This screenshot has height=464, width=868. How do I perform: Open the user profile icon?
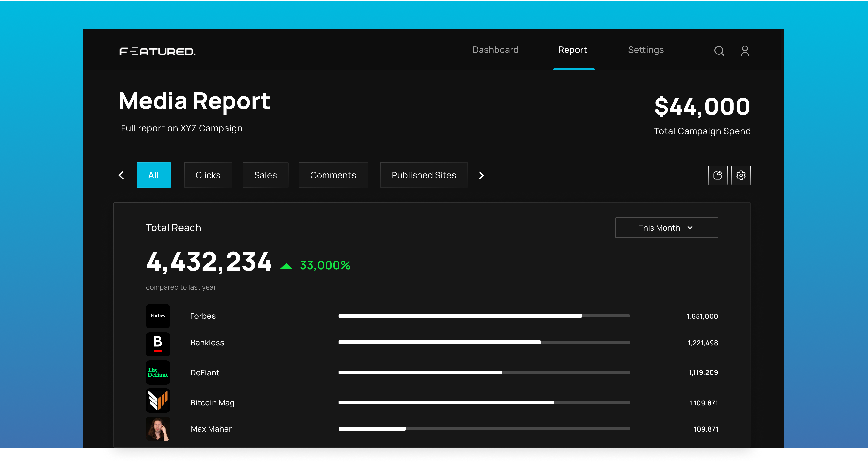[745, 51]
